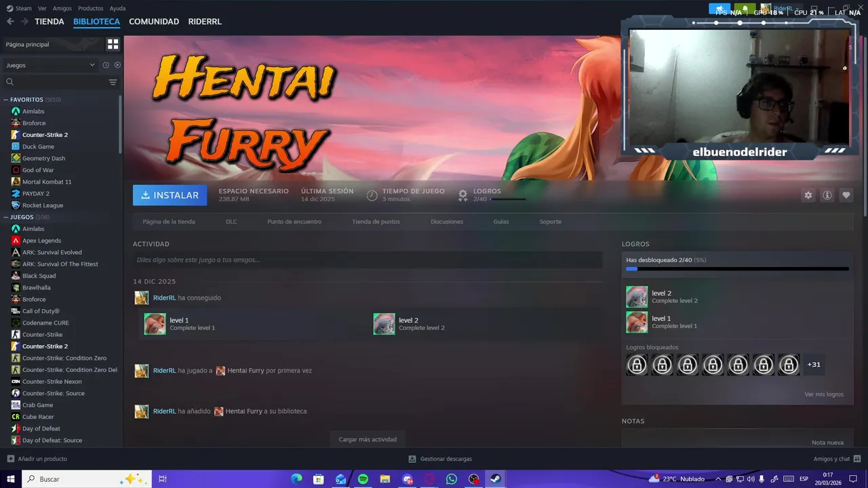Click Ver mis logros link
Image resolution: width=868 pixels, height=488 pixels.
coord(824,394)
